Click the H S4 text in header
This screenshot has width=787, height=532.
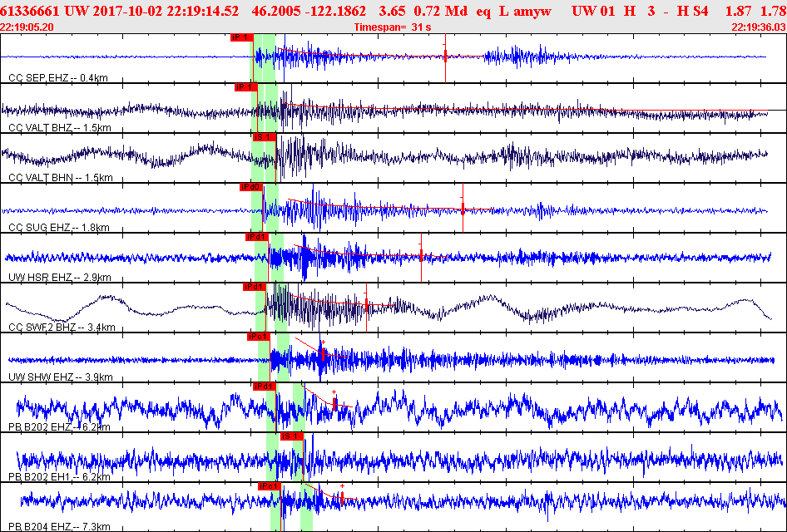coord(693,11)
